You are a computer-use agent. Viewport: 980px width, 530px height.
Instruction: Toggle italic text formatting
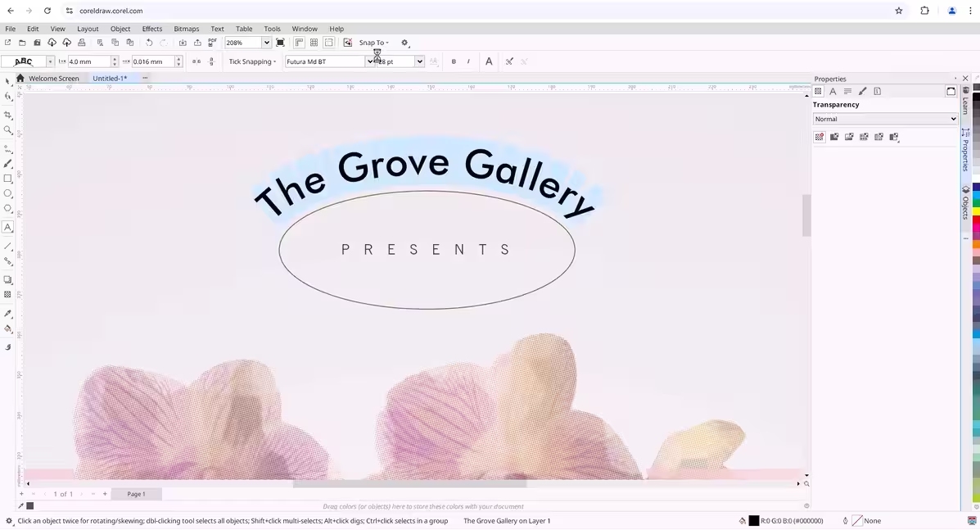(x=468, y=61)
